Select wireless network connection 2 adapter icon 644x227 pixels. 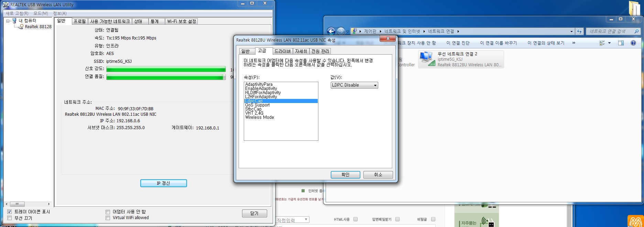[x=427, y=59]
